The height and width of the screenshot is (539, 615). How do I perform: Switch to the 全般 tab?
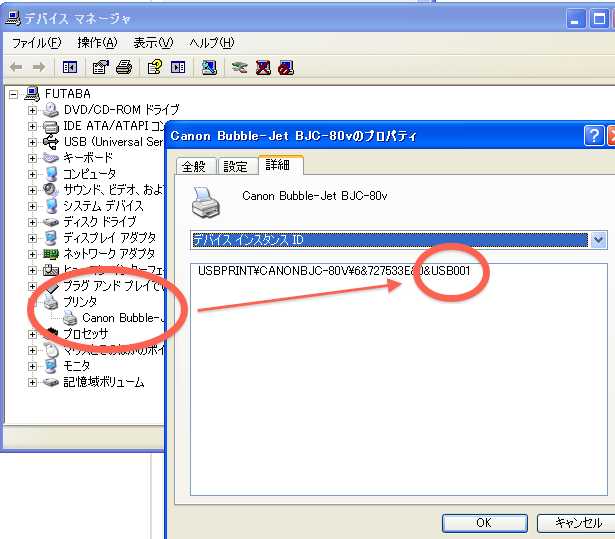(x=193, y=166)
